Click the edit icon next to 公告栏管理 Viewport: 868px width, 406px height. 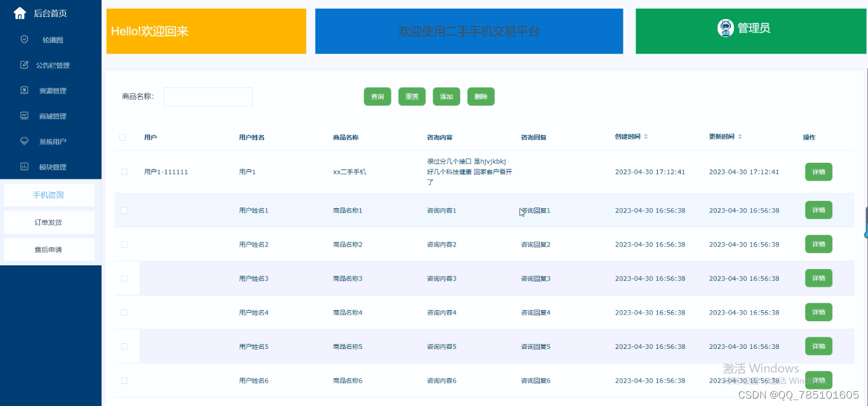tap(25, 64)
